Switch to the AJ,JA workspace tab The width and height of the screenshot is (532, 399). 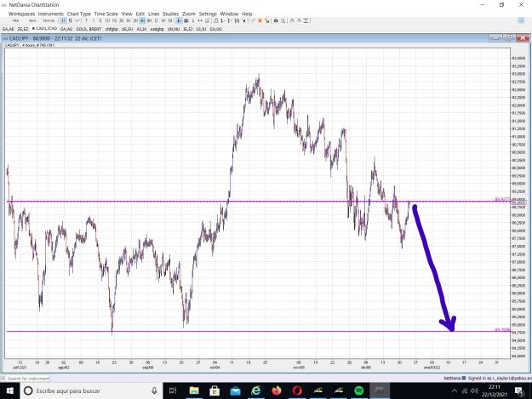coord(142,29)
